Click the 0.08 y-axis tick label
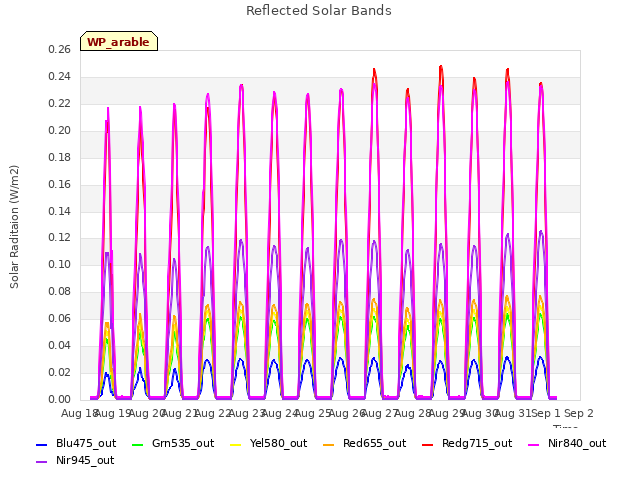640x480 pixels. point(59,291)
